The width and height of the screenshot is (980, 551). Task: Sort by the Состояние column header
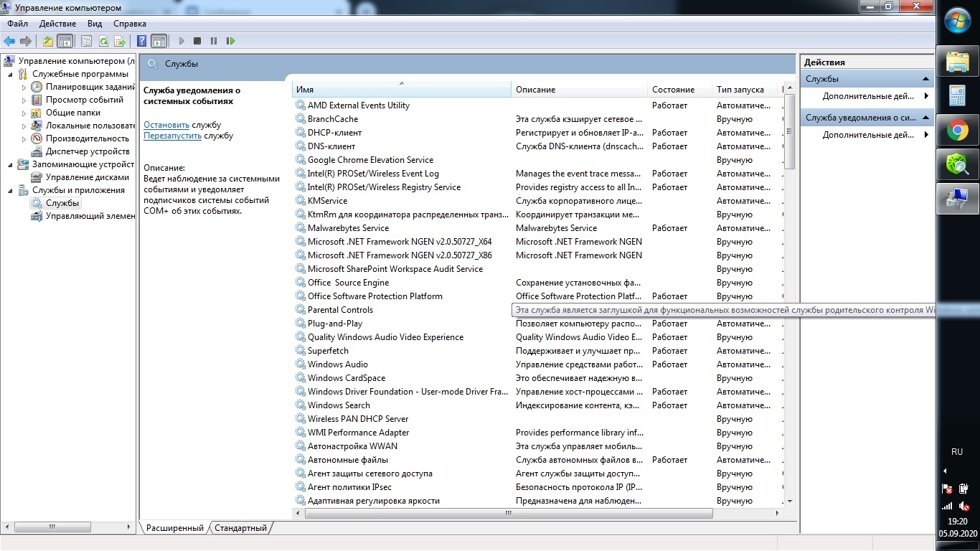tap(680, 90)
